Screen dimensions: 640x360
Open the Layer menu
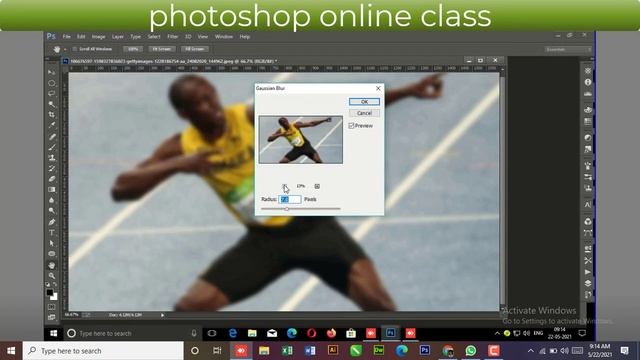118,37
